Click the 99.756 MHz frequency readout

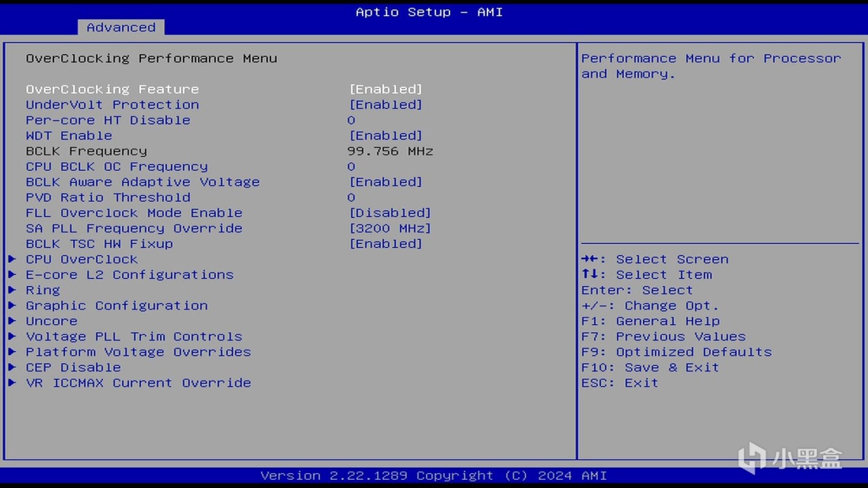(390, 151)
